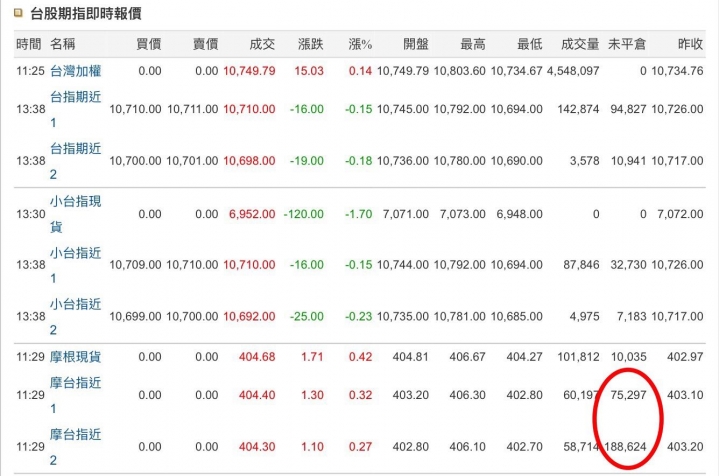This screenshot has width=720, height=476.
Task: Open the 台灣加權 index link
Action: pos(75,71)
